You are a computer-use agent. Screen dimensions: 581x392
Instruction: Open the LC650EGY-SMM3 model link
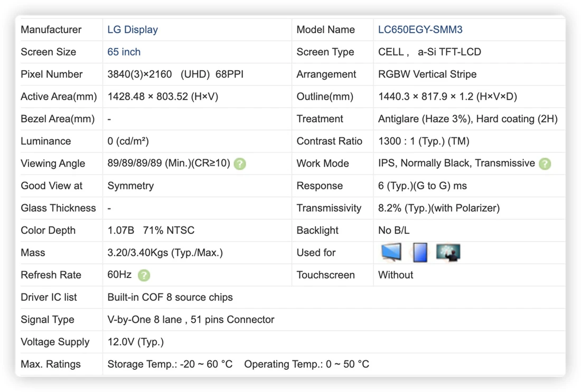click(420, 30)
